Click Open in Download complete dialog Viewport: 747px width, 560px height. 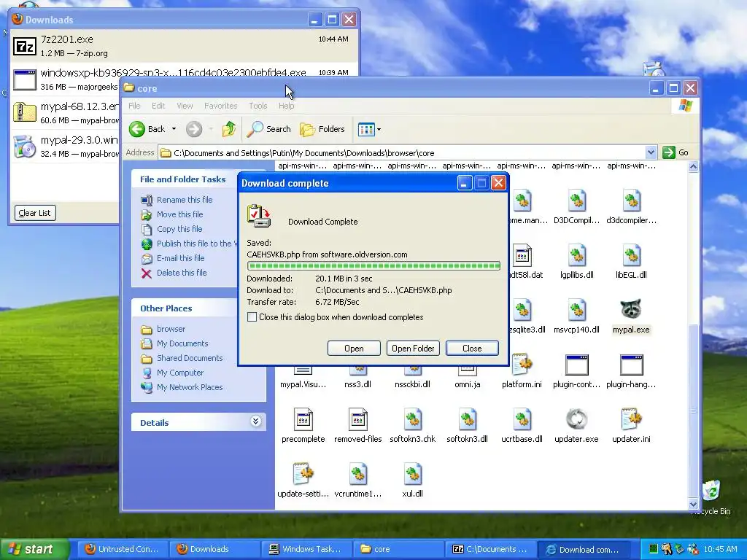click(x=354, y=348)
